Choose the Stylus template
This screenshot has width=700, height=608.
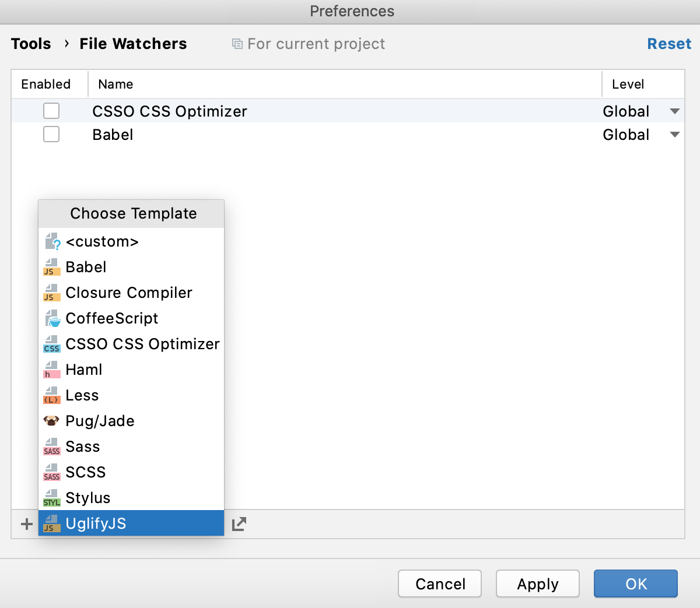(x=87, y=498)
